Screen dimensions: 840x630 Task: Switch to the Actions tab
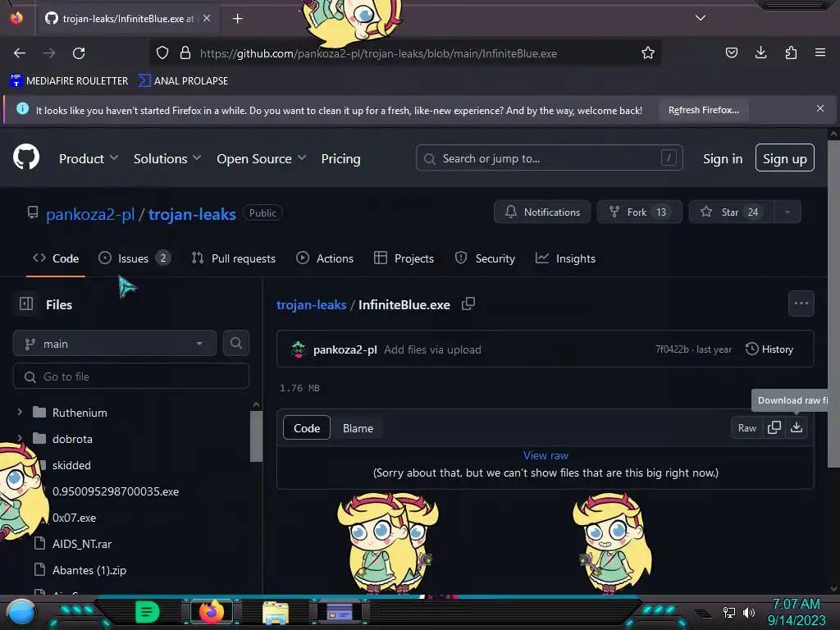point(325,258)
